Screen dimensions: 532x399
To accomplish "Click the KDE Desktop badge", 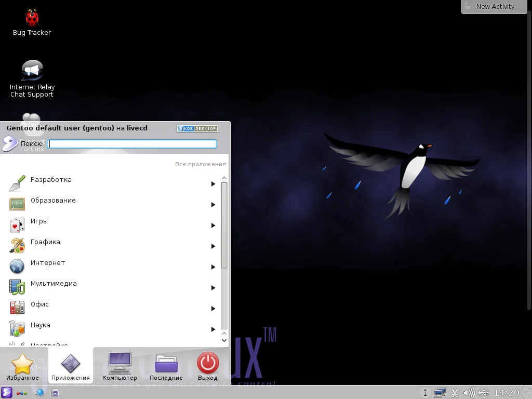I will click(x=197, y=129).
